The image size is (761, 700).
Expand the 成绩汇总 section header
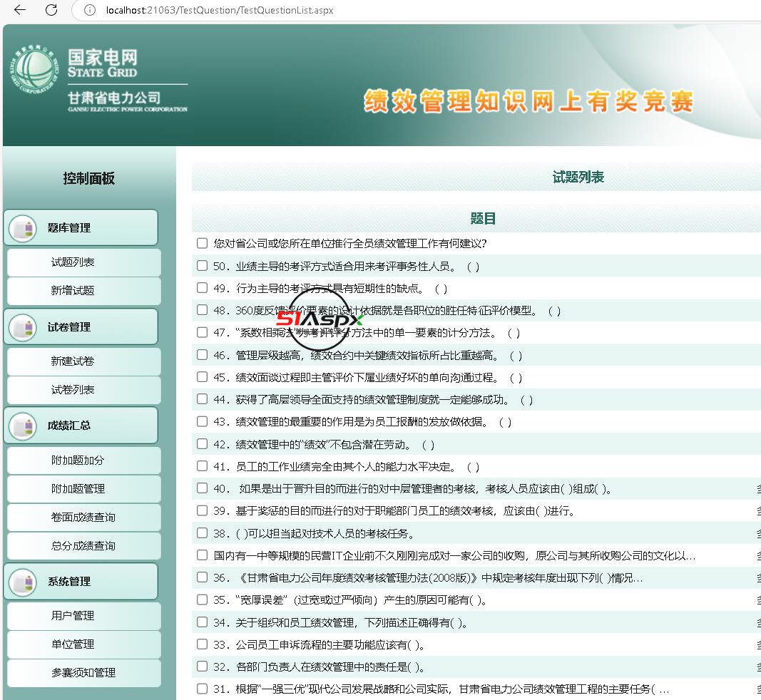[x=81, y=426]
